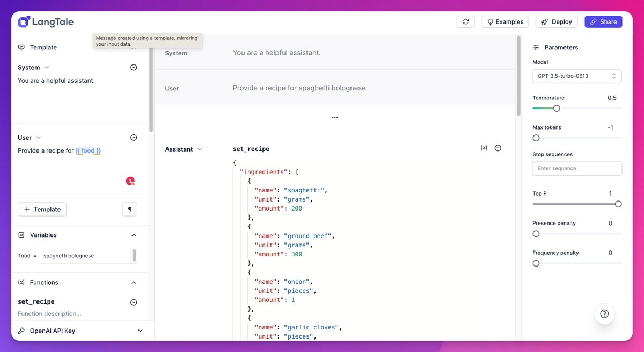
Task: Collapse the Functions section
Action: click(134, 282)
